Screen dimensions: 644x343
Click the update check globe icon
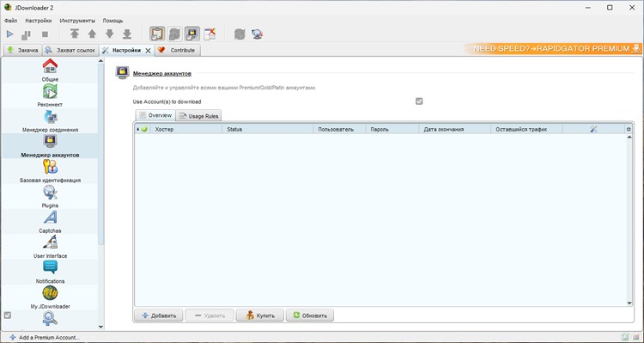click(258, 34)
